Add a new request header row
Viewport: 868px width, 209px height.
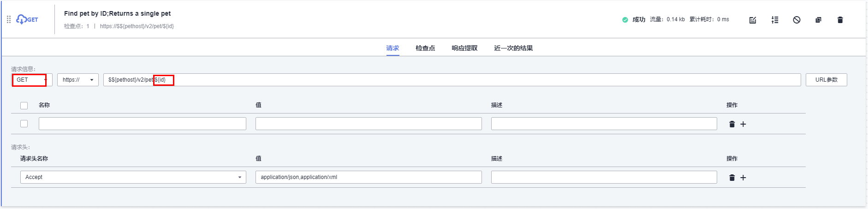[x=743, y=178]
